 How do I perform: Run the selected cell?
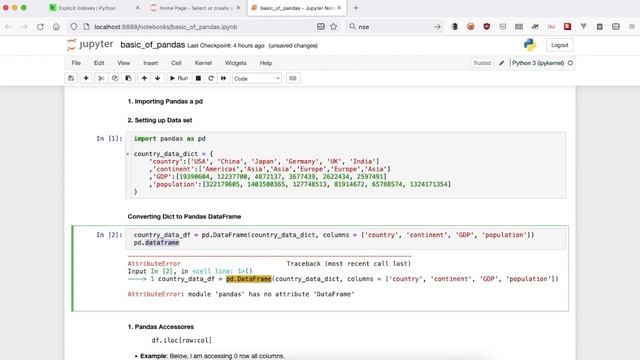(179, 78)
